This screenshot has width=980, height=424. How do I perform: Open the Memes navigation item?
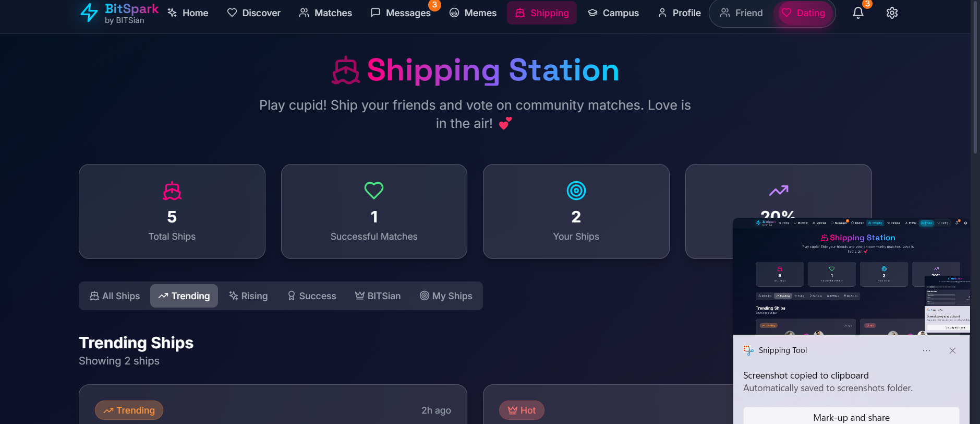(x=473, y=13)
